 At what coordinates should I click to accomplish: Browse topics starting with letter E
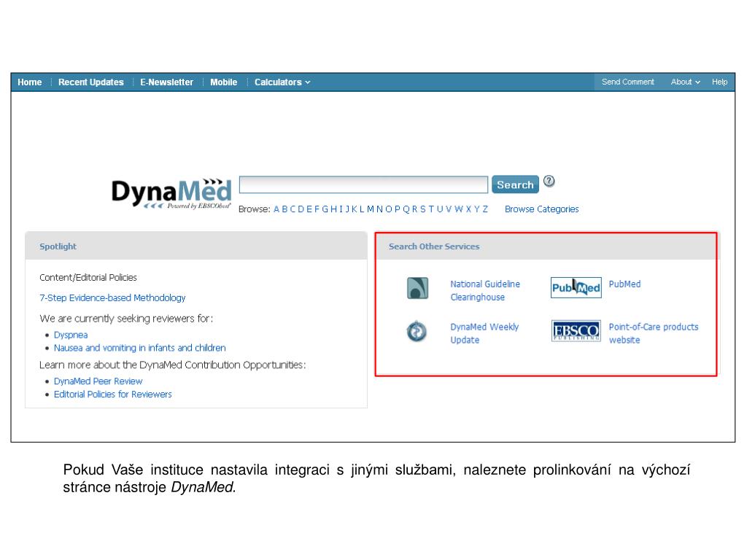coord(309,209)
